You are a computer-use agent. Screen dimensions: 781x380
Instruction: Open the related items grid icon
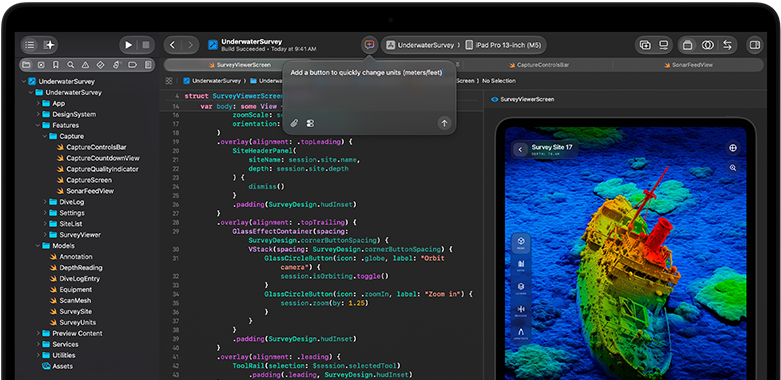[169, 81]
